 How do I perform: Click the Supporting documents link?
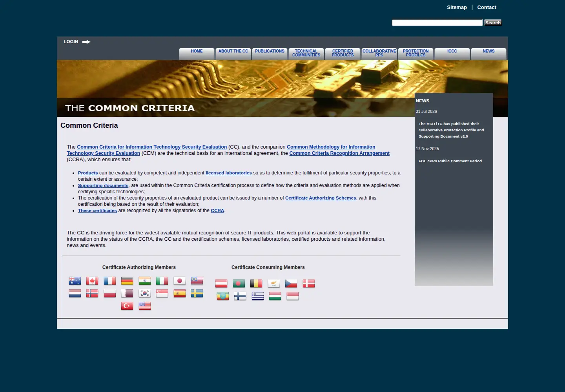[103, 185]
